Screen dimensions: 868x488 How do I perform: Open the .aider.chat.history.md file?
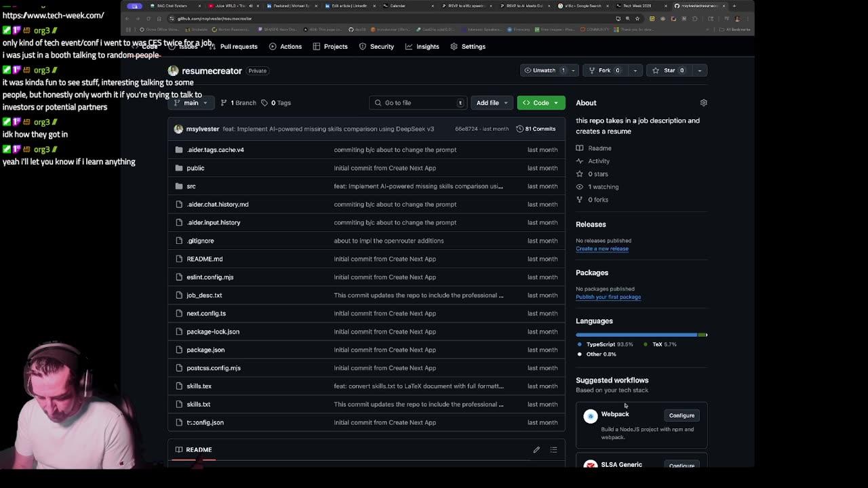point(218,205)
